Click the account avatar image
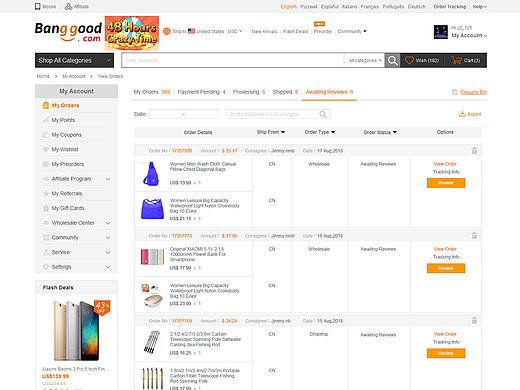Viewport: 520px width, 390px height. point(441,32)
